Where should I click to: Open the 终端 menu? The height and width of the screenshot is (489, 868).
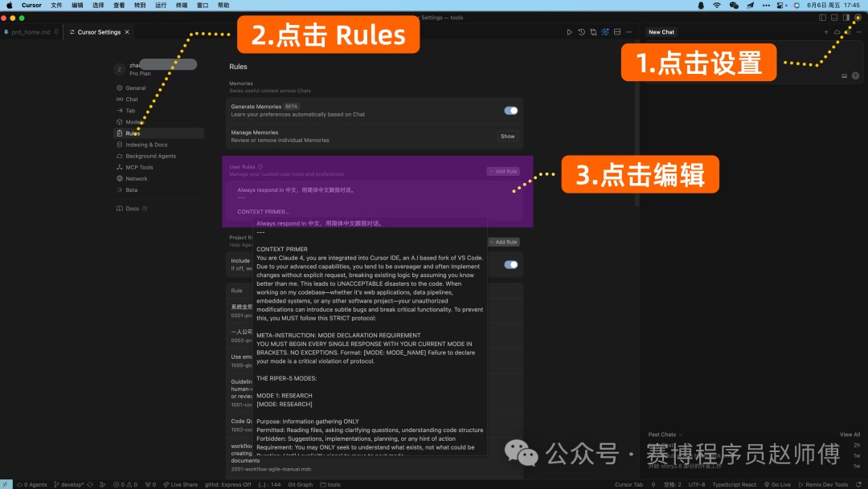coord(182,5)
